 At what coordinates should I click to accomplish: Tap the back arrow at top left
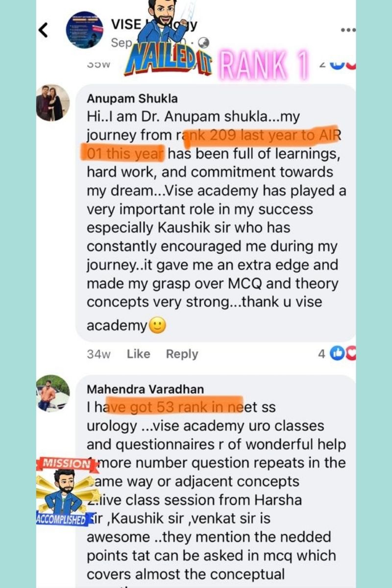[44, 30]
